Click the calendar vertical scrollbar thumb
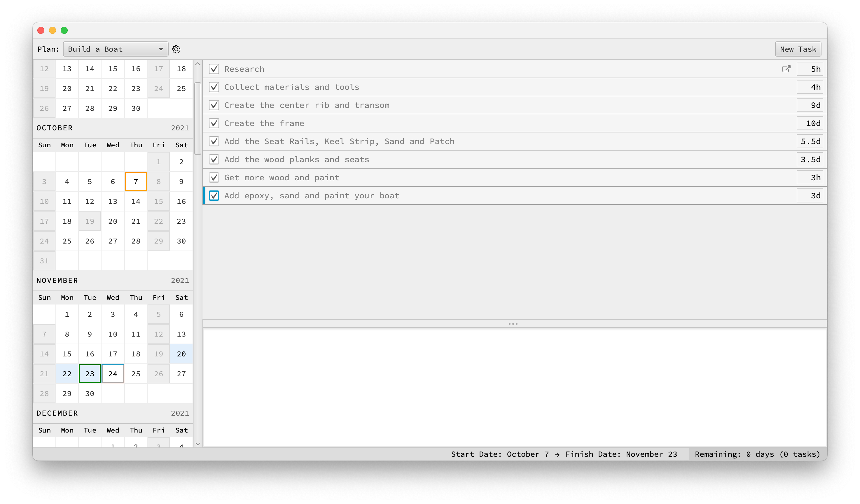Image resolution: width=860 pixels, height=504 pixels. coord(197,118)
